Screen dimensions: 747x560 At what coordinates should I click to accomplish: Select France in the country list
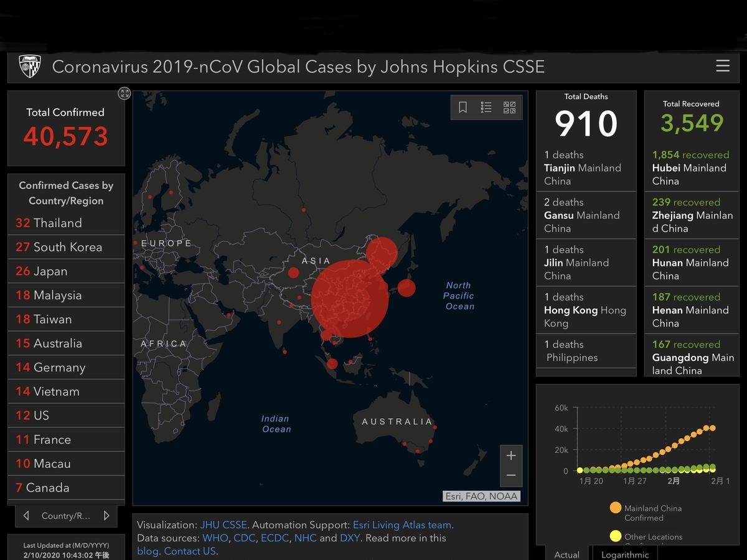pos(66,439)
